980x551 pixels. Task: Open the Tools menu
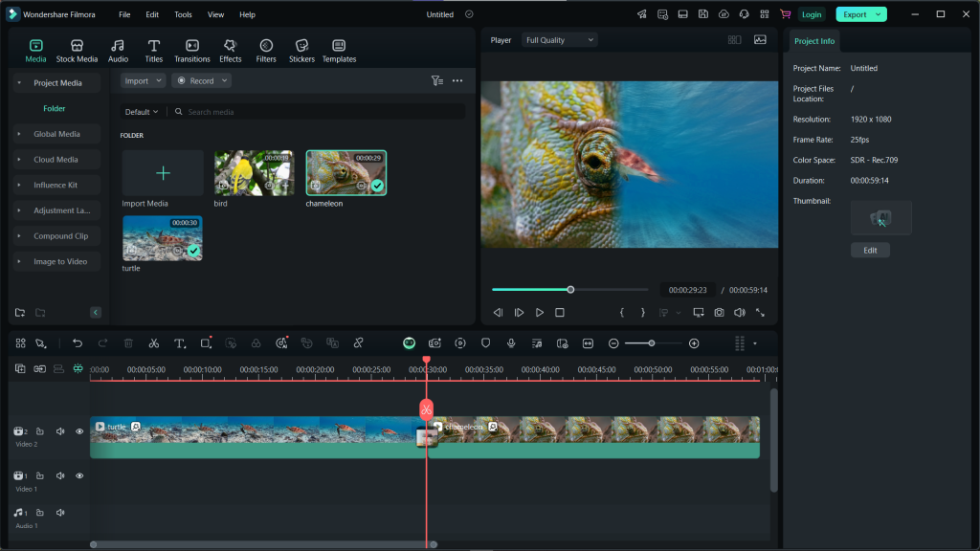click(183, 14)
